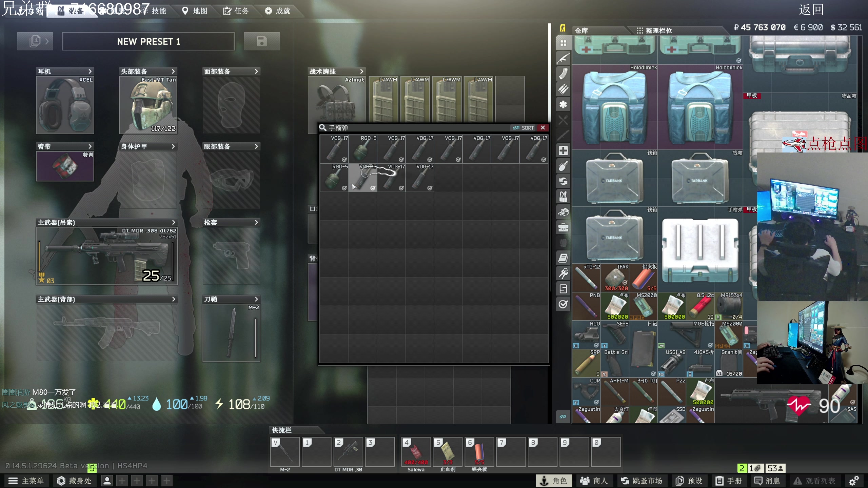This screenshot has width=868, height=488.
Task: Toggle the all-items grid filter
Action: (563, 43)
